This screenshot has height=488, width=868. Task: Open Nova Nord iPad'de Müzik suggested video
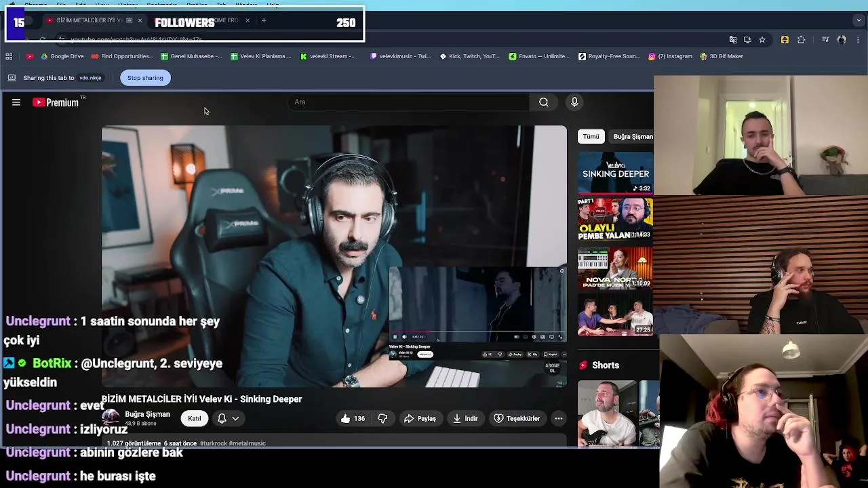tap(615, 266)
